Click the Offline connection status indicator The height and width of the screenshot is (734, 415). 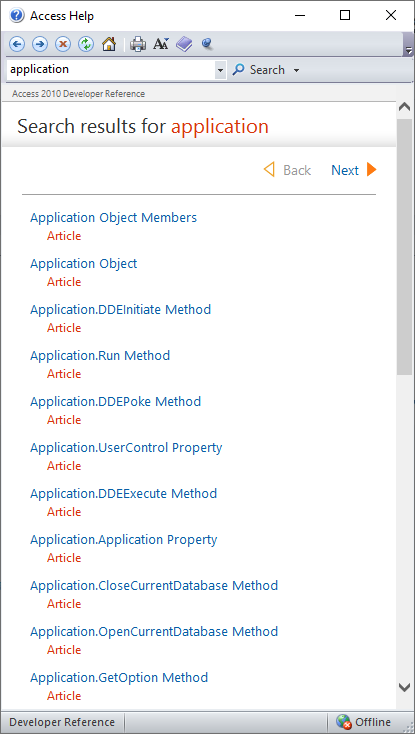364,722
